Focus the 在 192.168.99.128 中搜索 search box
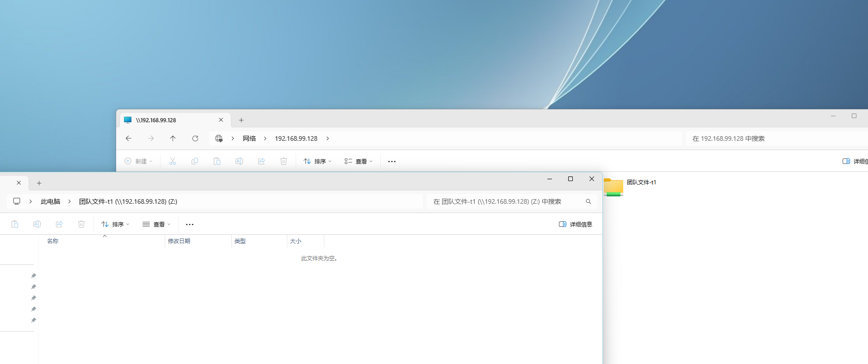 777,138
